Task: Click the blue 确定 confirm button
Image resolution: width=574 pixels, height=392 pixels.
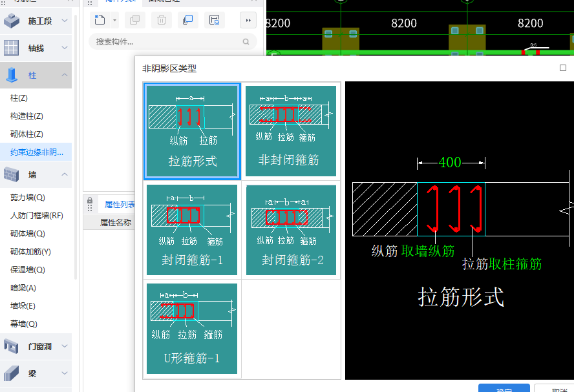Action: (x=504, y=388)
